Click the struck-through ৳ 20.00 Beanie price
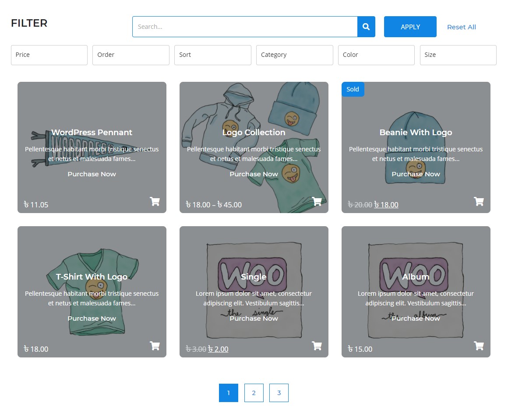 click(x=360, y=205)
